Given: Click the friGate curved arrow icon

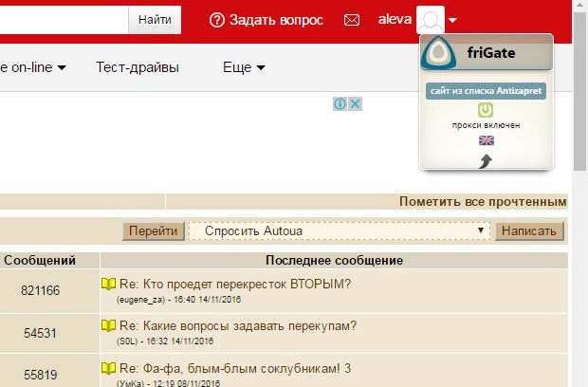Looking at the screenshot, I should pyautogui.click(x=486, y=161).
